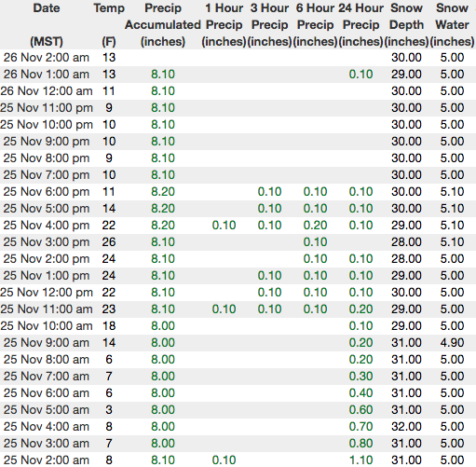Select the Precip Accumulated column header
The width and height of the screenshot is (476, 467).
click(163, 24)
